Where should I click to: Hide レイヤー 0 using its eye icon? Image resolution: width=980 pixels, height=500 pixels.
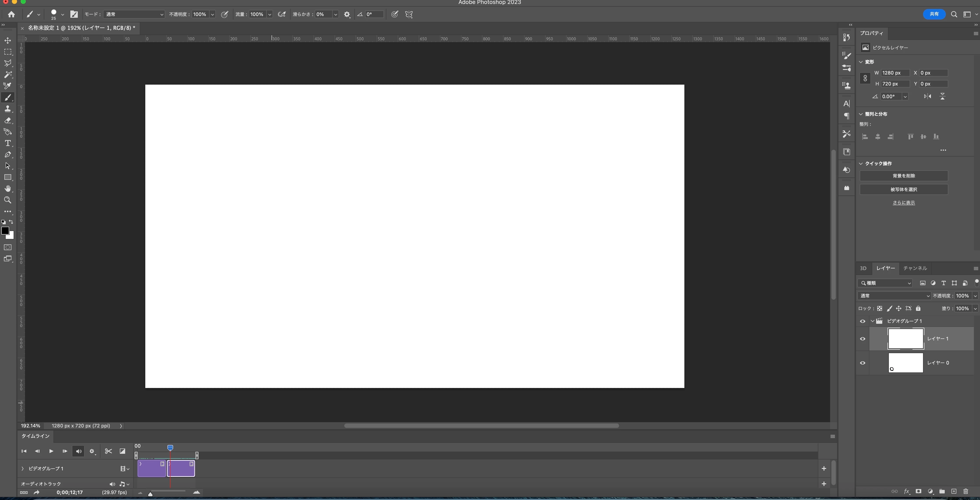click(x=863, y=363)
